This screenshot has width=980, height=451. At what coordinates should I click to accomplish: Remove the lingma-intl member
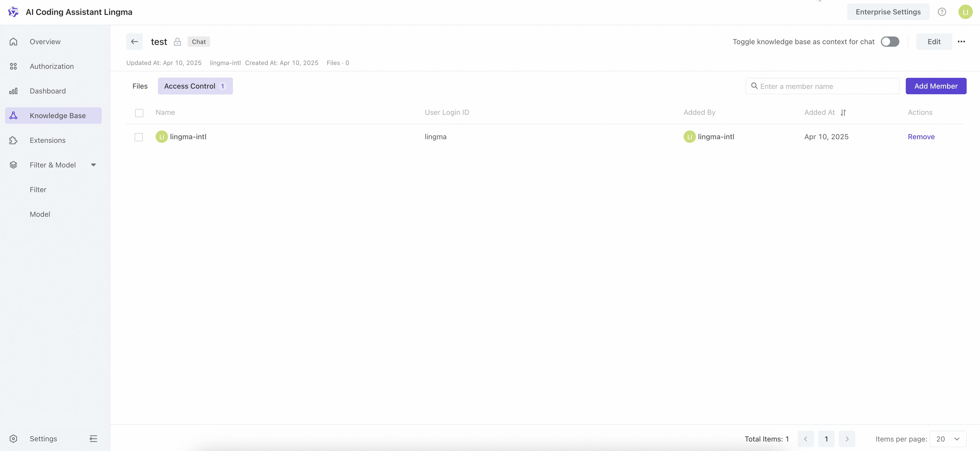(x=921, y=137)
